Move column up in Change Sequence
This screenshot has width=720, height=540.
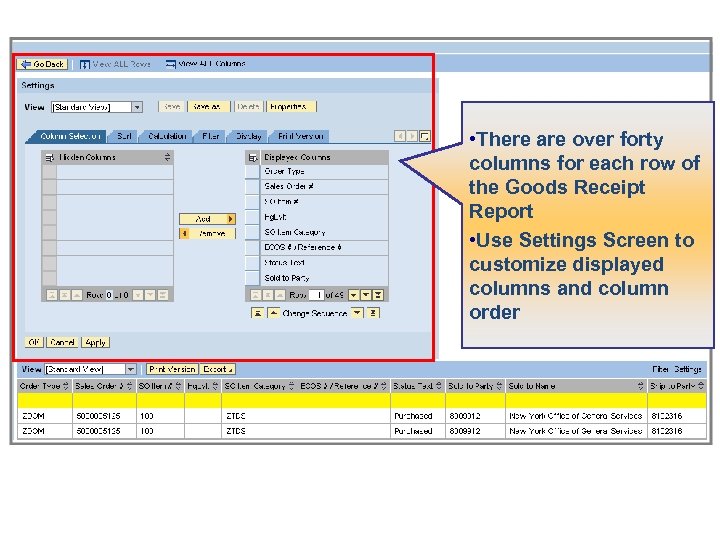[x=274, y=313]
